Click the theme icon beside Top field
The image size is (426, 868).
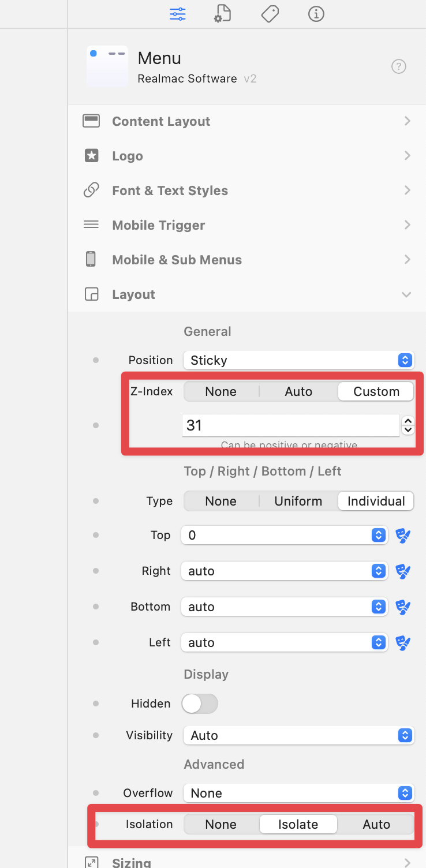pyautogui.click(x=403, y=536)
